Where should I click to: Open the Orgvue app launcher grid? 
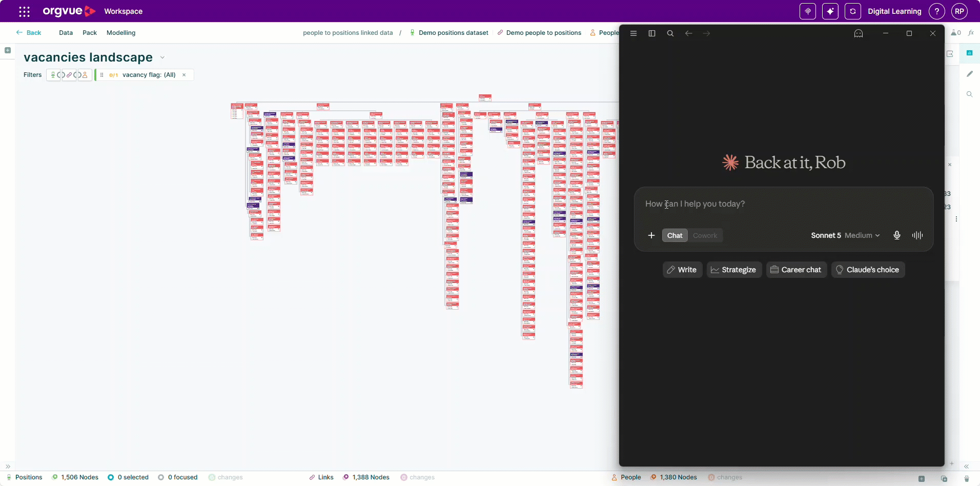point(24,11)
